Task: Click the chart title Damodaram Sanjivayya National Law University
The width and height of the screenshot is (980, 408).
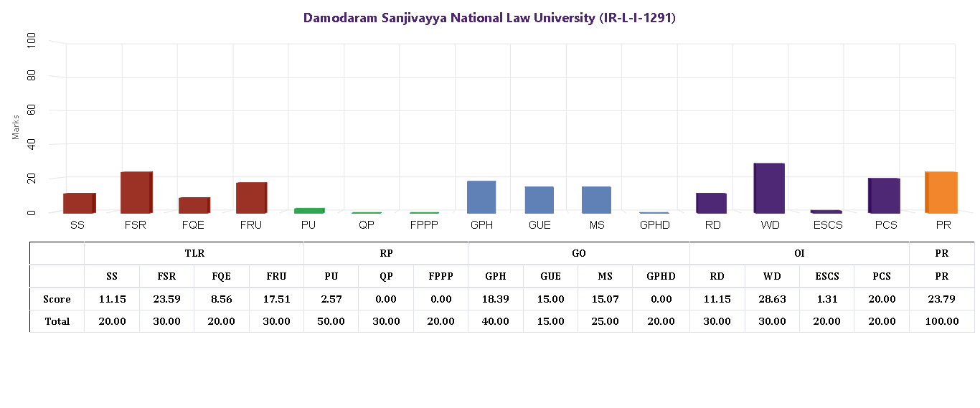Action: (x=489, y=18)
